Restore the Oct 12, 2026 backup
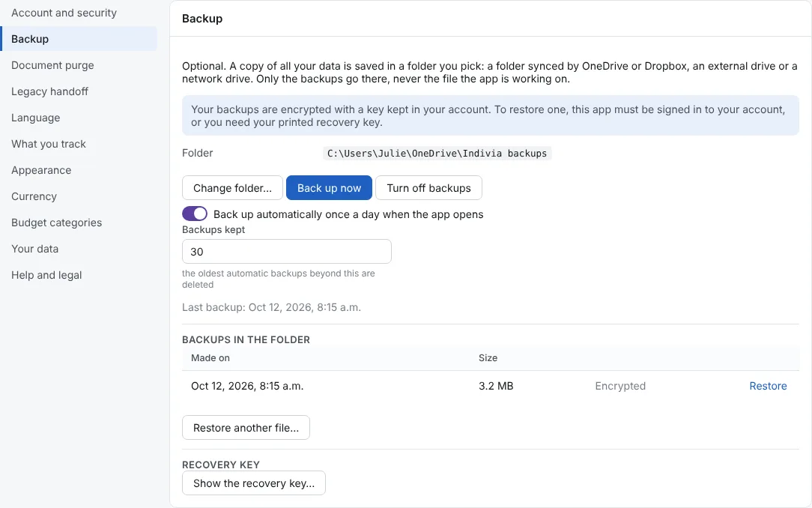The width and height of the screenshot is (812, 508). pos(768,386)
